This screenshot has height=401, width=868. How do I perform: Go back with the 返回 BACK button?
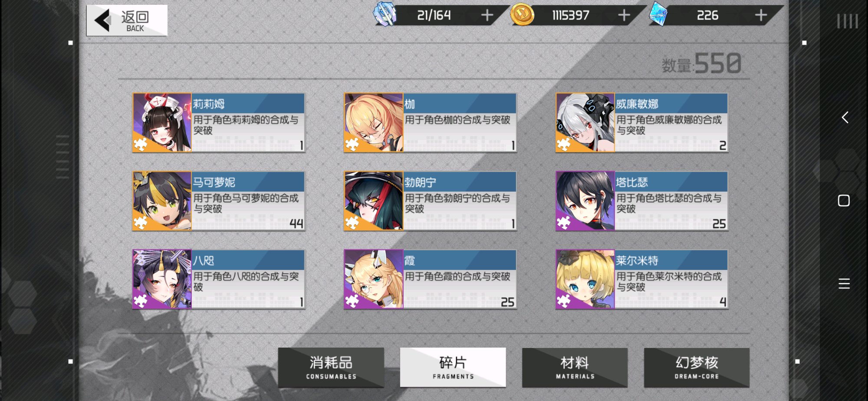pyautogui.click(x=127, y=20)
